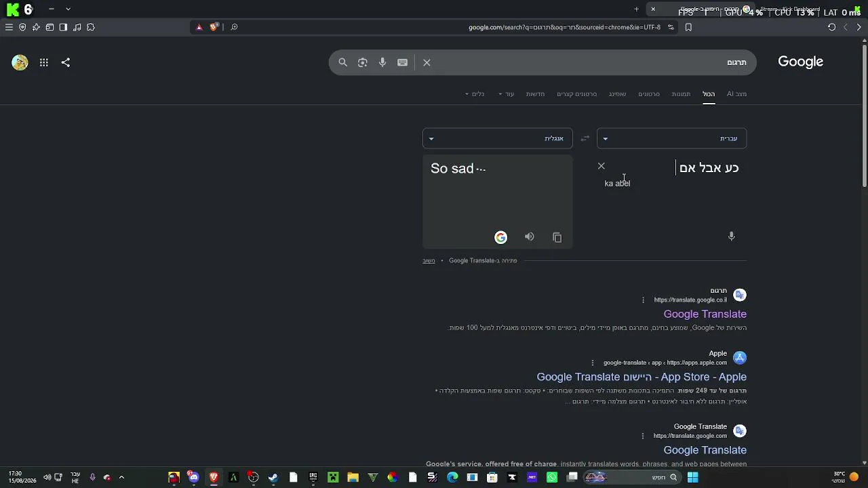Switch to the Images tab

(681, 94)
